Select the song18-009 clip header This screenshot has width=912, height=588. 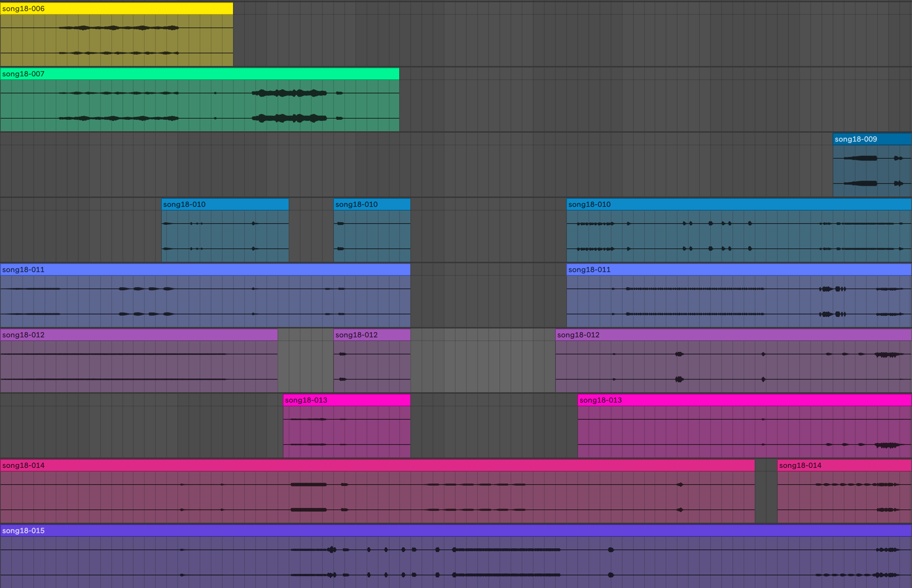872,139
